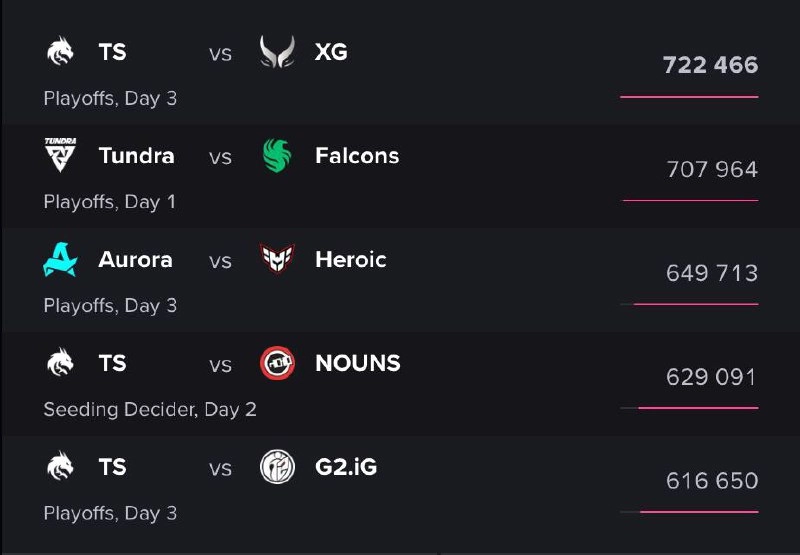Open the NOUNS team name
This screenshot has width=800, height=555.
(358, 363)
